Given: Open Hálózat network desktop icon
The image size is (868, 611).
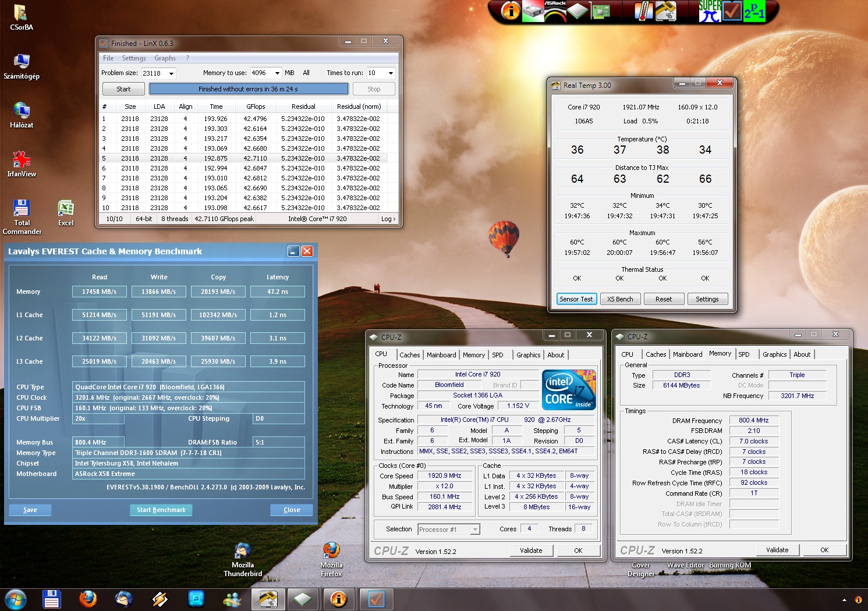Looking at the screenshot, I should 22,115.
